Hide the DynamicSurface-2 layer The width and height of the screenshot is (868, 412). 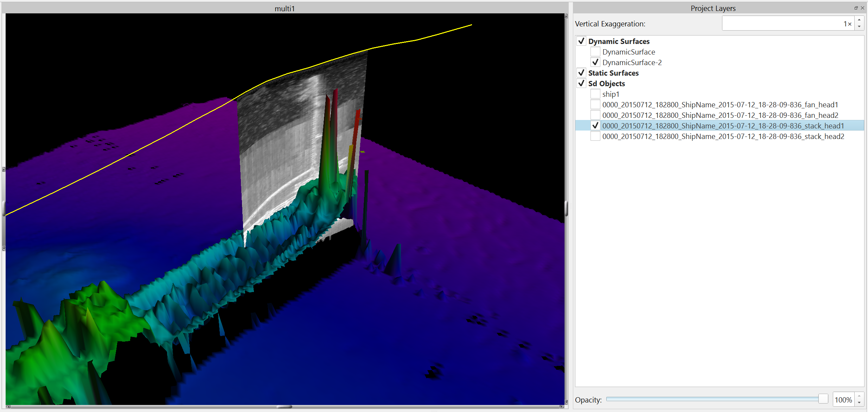pos(595,62)
